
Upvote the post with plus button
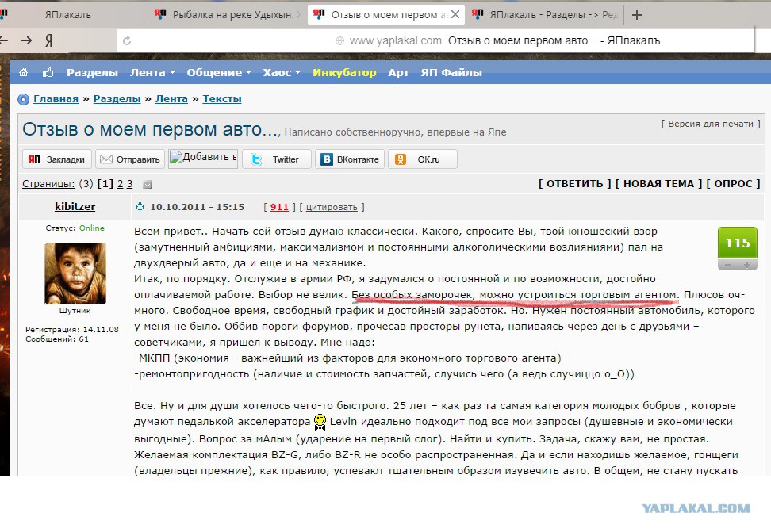(x=747, y=265)
